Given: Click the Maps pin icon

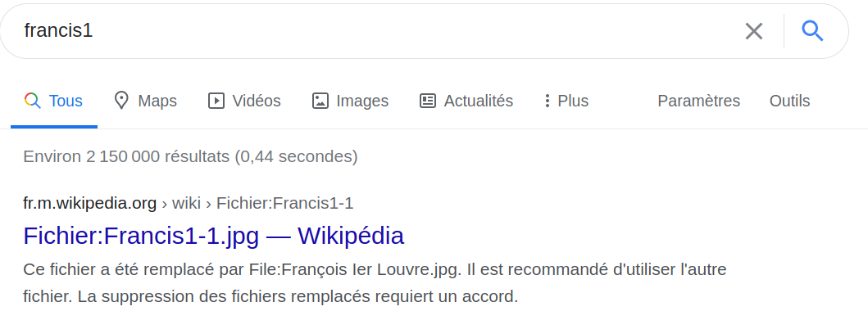Looking at the screenshot, I should [x=121, y=101].
